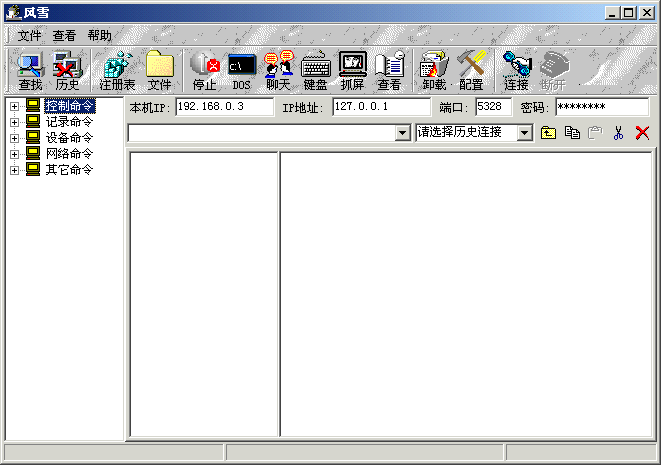
Task: Open the 帮助 menu
Action: click(x=99, y=35)
